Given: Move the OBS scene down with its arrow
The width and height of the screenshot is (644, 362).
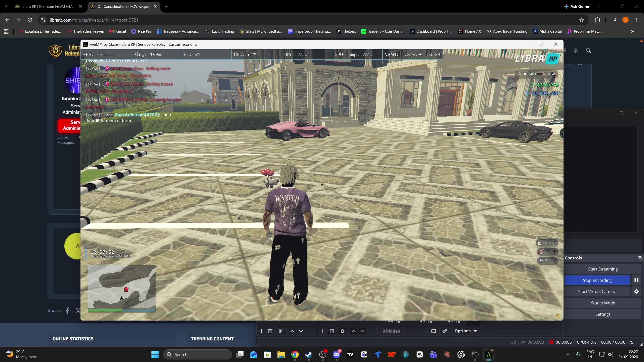Looking at the screenshot, I should coord(301,331).
